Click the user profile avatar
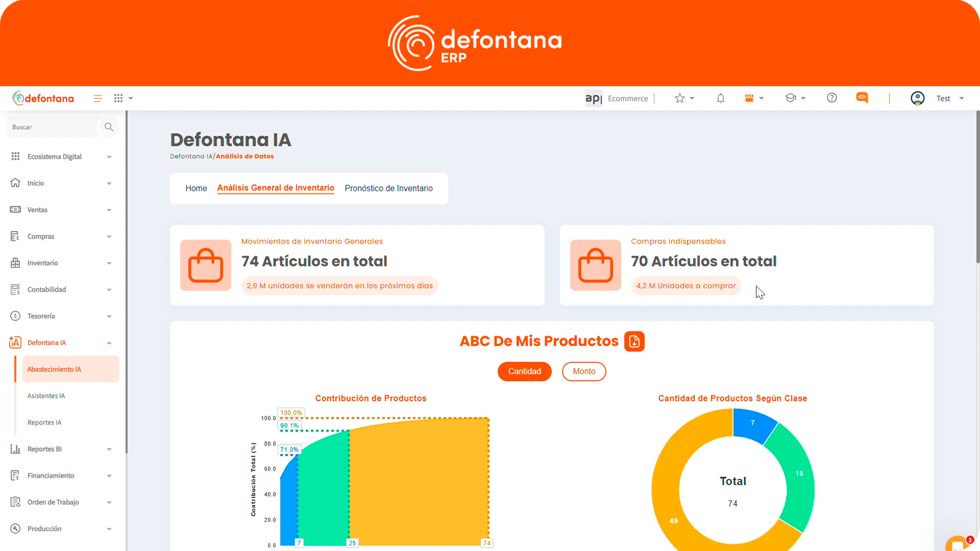Viewport: 980px width, 551px height. click(x=918, y=98)
